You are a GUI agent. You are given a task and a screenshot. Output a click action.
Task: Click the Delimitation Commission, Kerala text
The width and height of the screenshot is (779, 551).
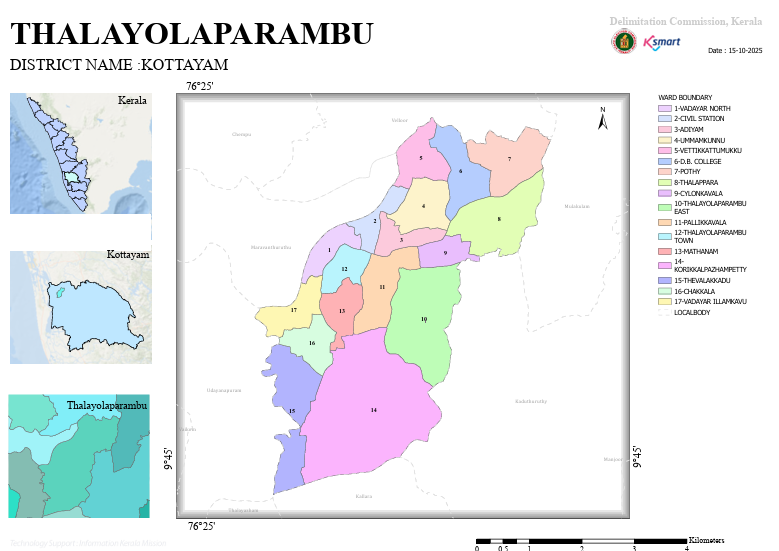tap(686, 21)
